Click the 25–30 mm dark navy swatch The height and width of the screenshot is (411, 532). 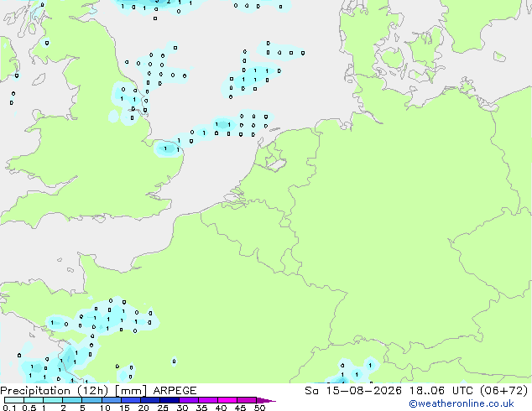tap(170, 400)
